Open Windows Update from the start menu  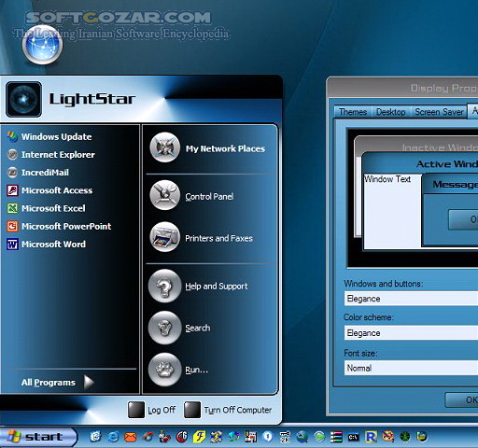click(x=49, y=136)
